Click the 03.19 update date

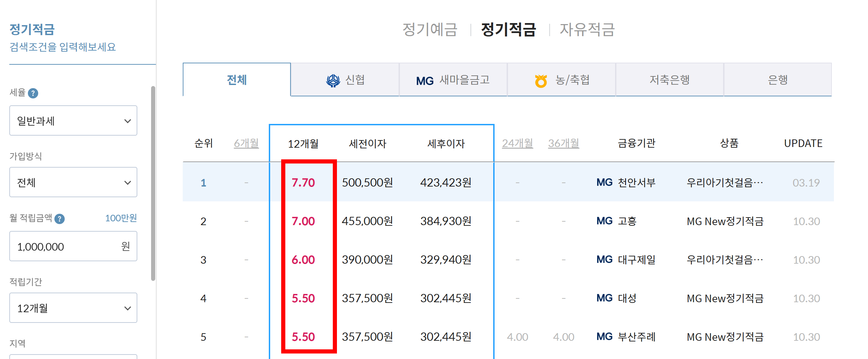(x=806, y=183)
